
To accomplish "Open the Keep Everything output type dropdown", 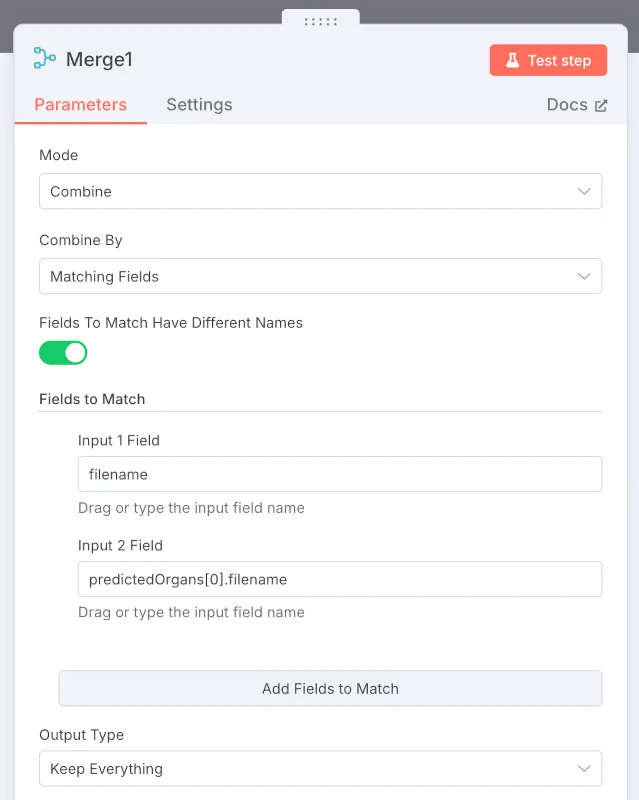I will 320,769.
